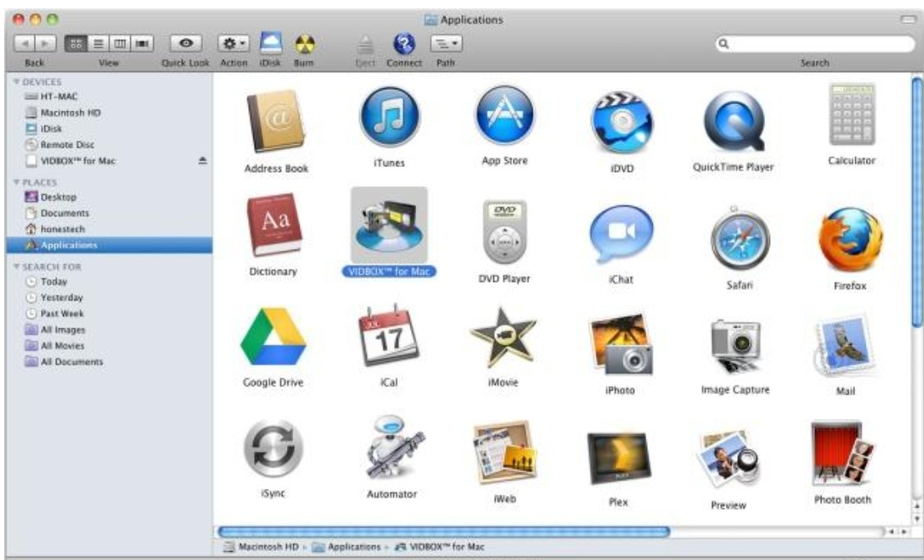Viewport: 924px width, 560px height.
Task: Click the Dictionary application icon
Action: click(274, 224)
